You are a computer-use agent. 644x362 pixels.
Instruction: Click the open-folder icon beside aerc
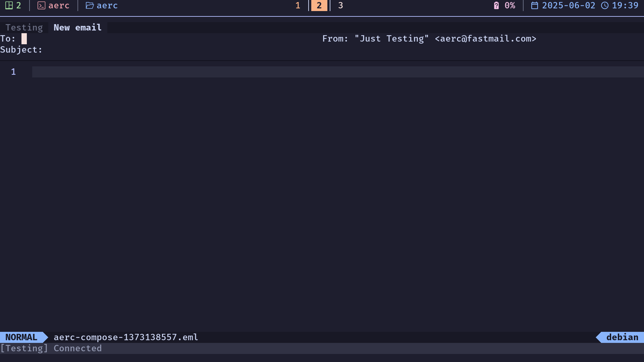[90, 5]
